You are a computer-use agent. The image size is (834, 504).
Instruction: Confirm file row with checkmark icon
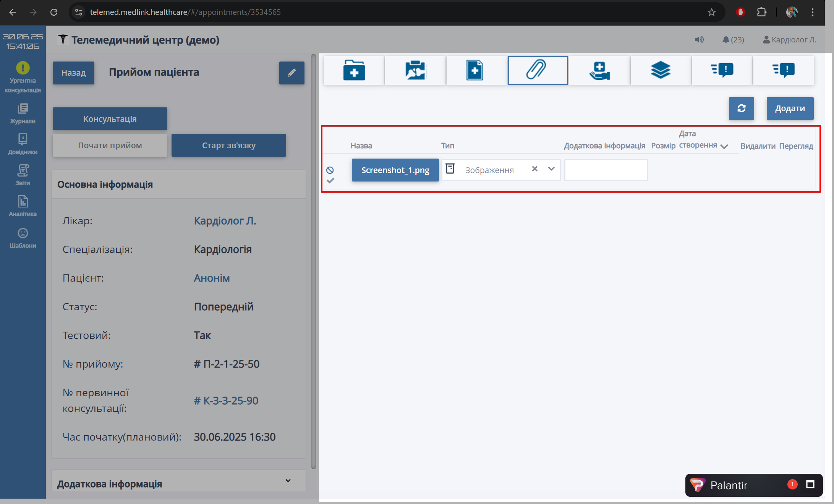click(330, 180)
